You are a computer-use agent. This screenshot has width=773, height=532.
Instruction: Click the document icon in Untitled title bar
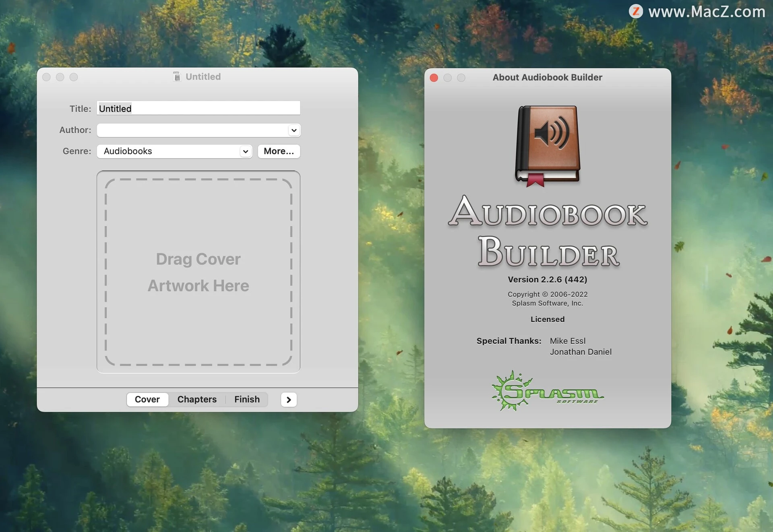177,76
